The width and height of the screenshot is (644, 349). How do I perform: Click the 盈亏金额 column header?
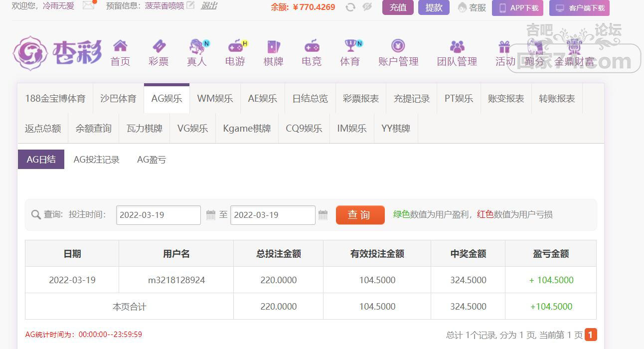click(551, 254)
